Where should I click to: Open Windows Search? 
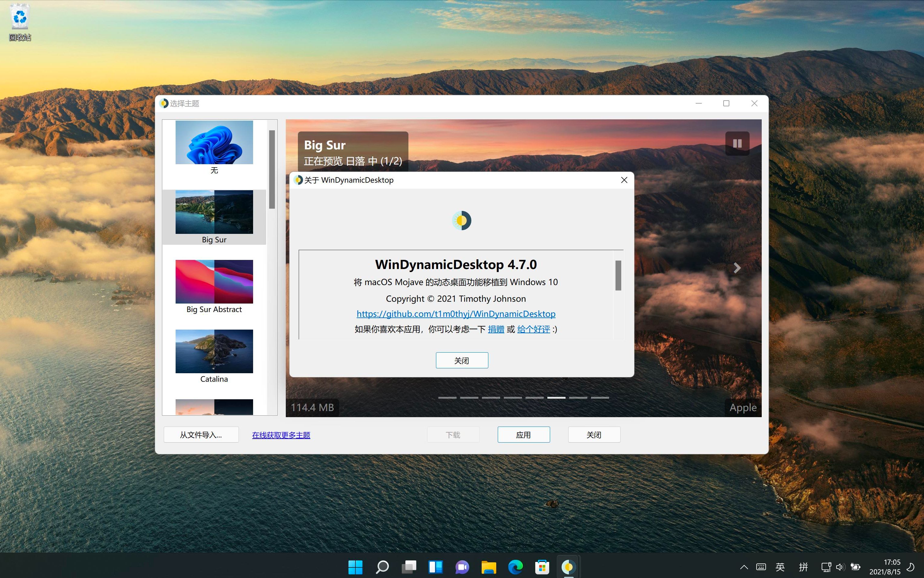382,567
